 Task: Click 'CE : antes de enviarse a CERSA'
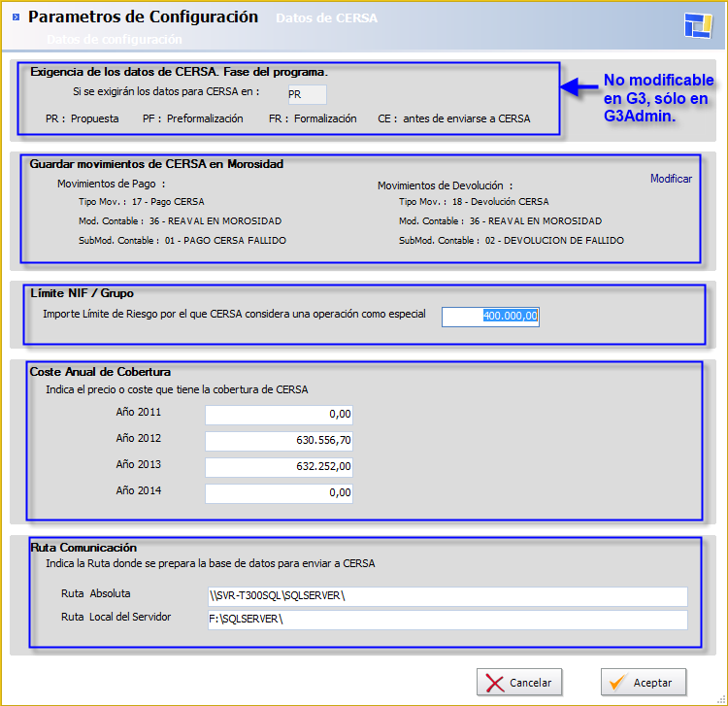coord(454,118)
